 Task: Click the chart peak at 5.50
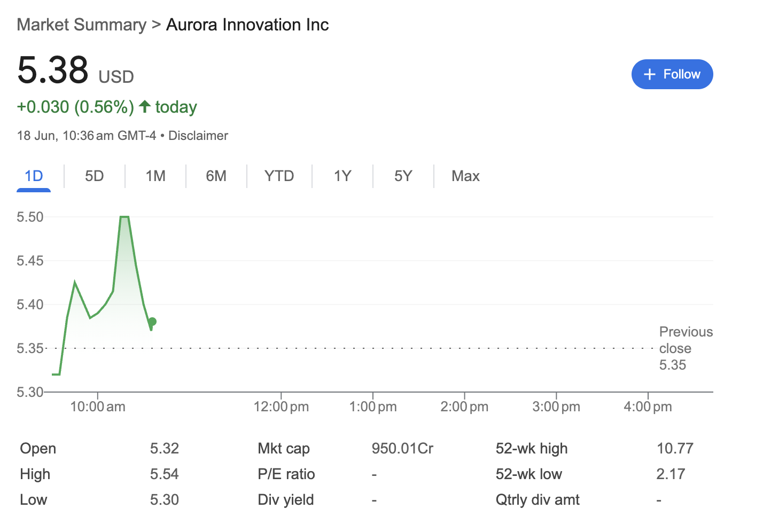click(124, 217)
